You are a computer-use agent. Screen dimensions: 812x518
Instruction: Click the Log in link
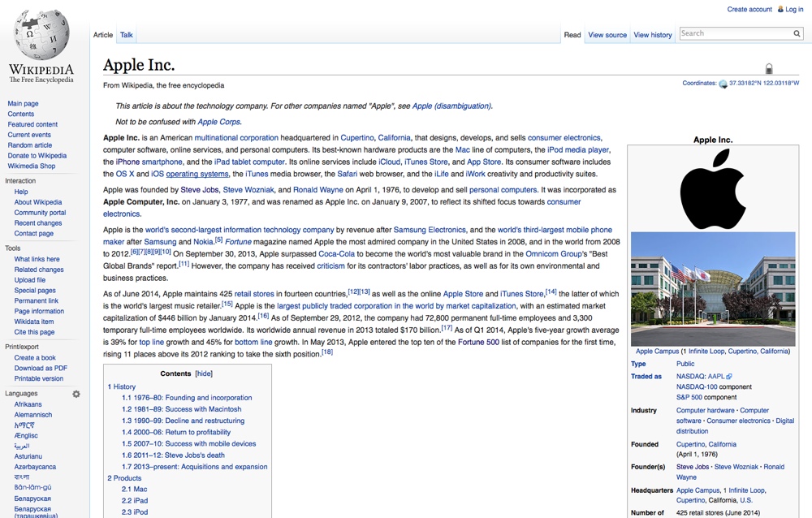(794, 9)
